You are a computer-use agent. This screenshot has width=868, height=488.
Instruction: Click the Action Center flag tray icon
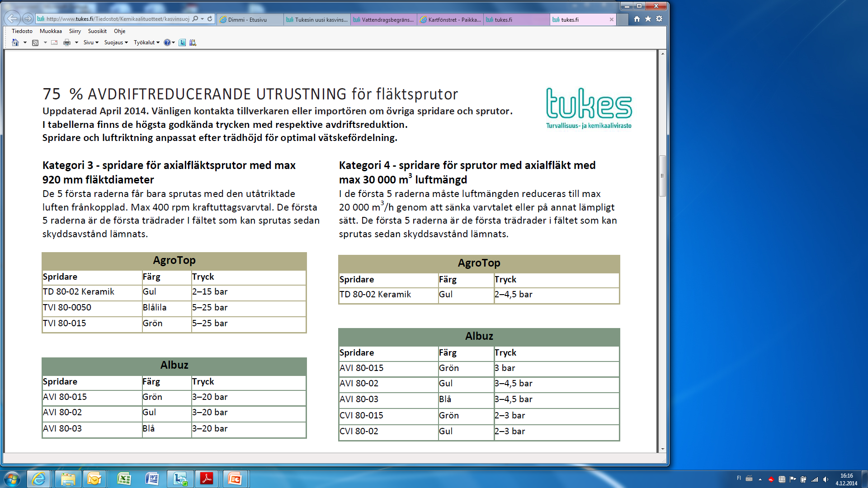click(x=793, y=479)
